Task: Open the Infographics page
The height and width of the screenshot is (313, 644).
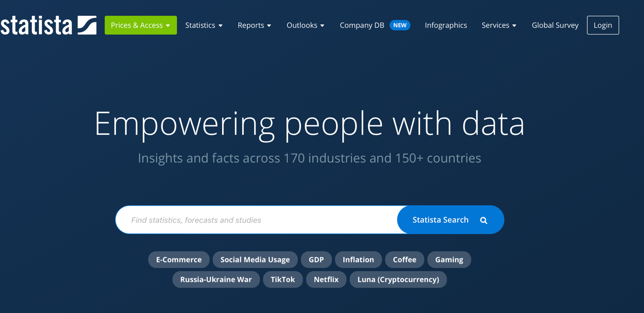Action: [x=446, y=25]
